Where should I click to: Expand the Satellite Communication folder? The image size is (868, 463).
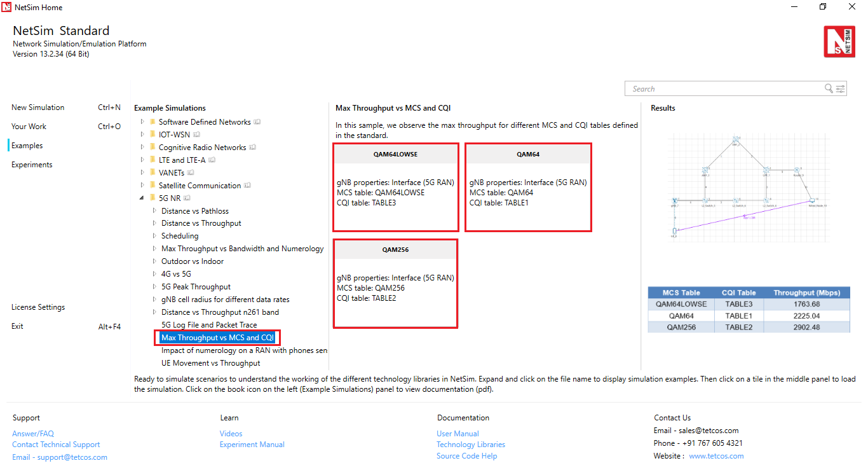(x=142, y=186)
